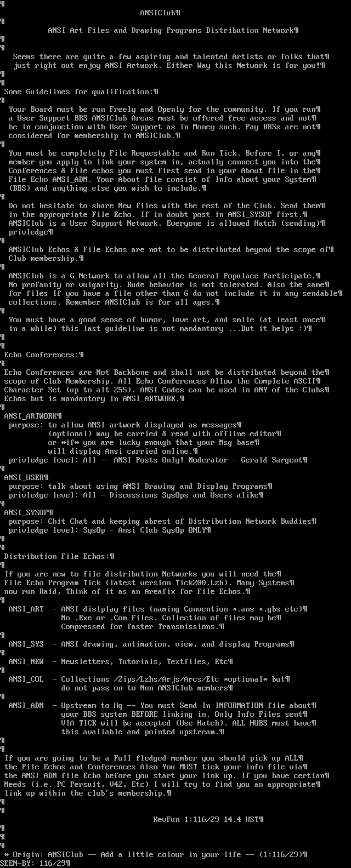The height and width of the screenshot is (868, 351).
Task: Click the ANSI_USER conference heading
Action: tap(24, 477)
